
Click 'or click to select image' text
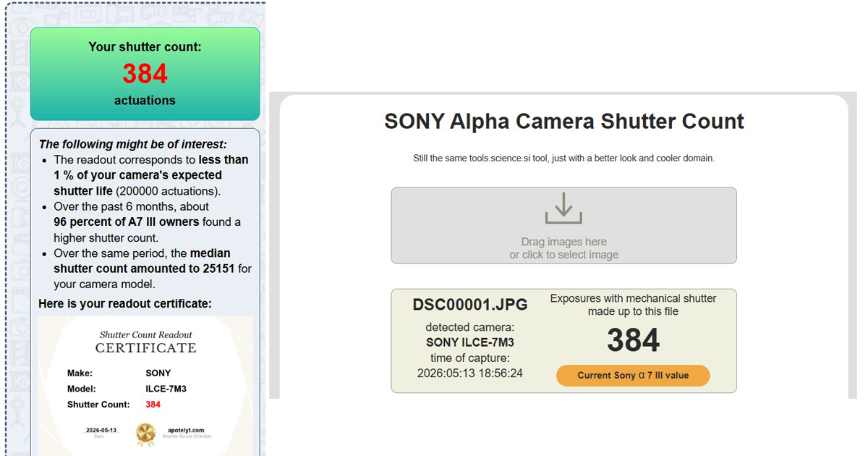coord(563,255)
